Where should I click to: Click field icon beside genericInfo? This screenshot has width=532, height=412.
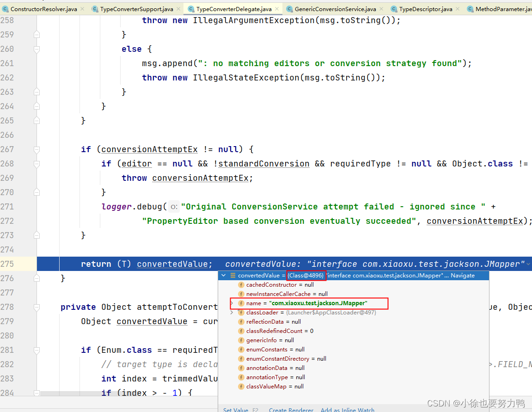point(241,340)
